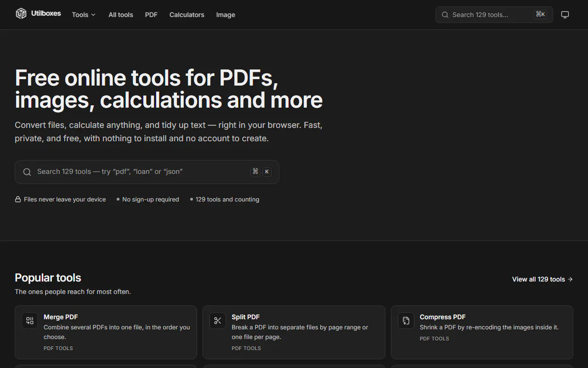The width and height of the screenshot is (588, 368).
Task: Click the "Convert files, calculate anything" paragraph
Action: coord(169,132)
